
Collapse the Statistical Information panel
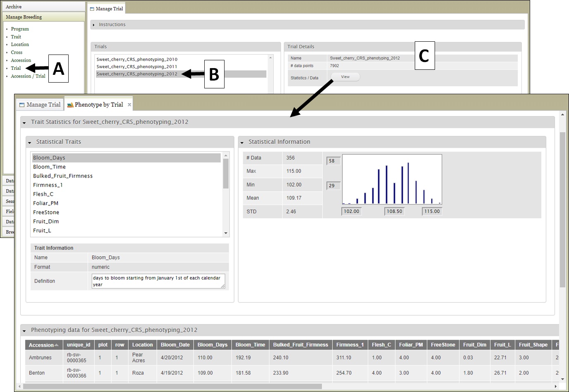pos(242,143)
